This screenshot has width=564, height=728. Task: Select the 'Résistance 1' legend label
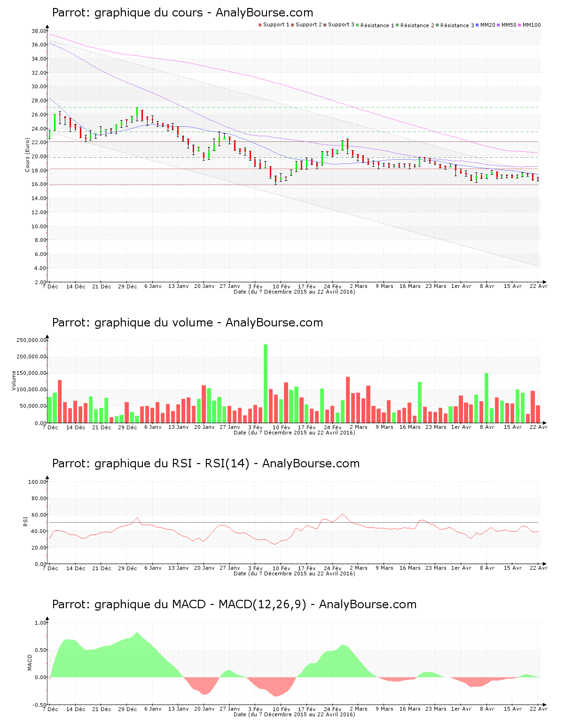click(x=377, y=25)
